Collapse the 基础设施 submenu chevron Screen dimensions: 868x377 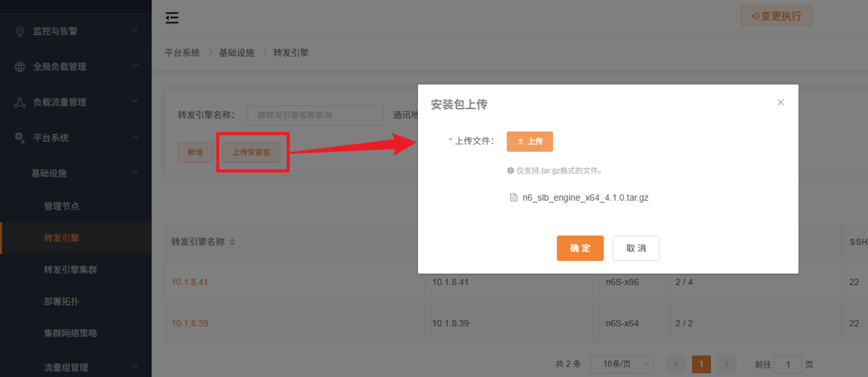coord(135,173)
